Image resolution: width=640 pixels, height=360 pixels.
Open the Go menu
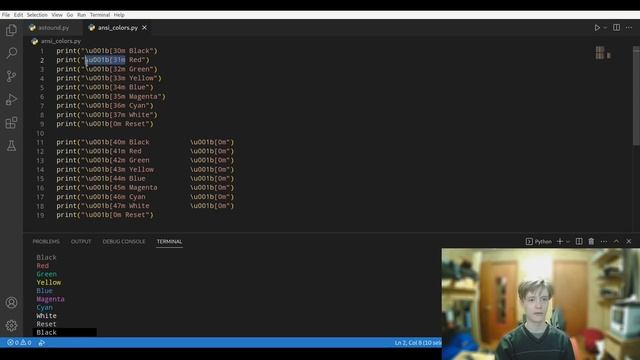click(x=70, y=15)
